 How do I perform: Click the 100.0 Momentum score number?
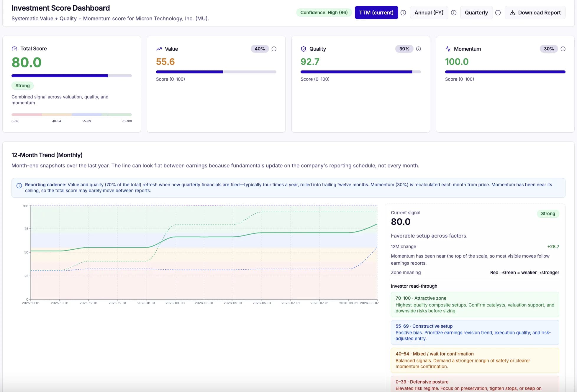[457, 62]
